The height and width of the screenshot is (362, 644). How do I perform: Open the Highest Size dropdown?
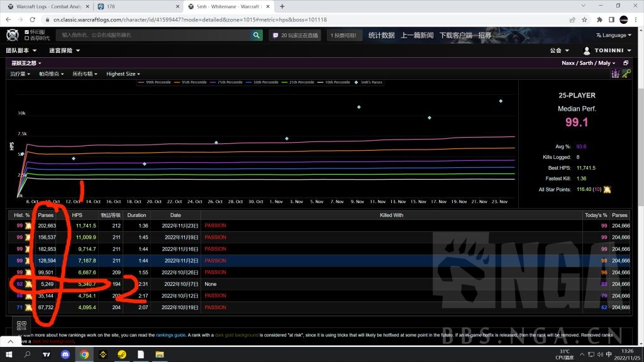click(x=122, y=74)
